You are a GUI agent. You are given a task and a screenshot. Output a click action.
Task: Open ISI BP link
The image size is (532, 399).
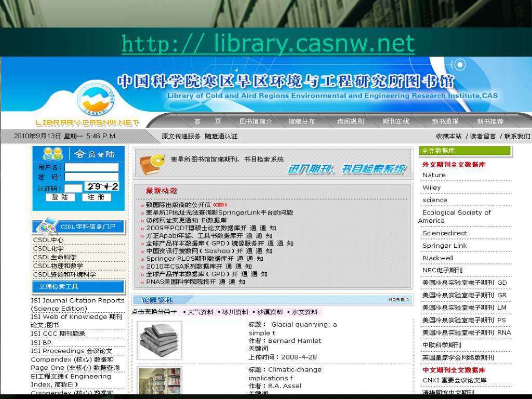tap(41, 343)
